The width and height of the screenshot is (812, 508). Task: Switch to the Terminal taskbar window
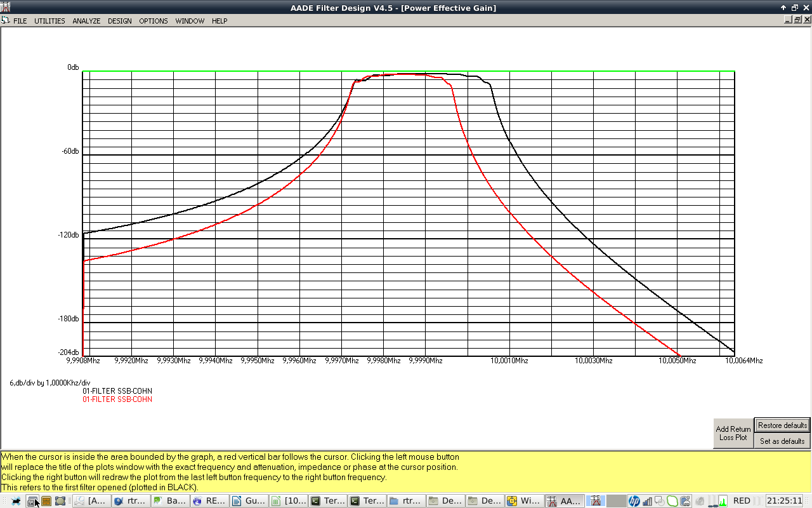click(327, 501)
